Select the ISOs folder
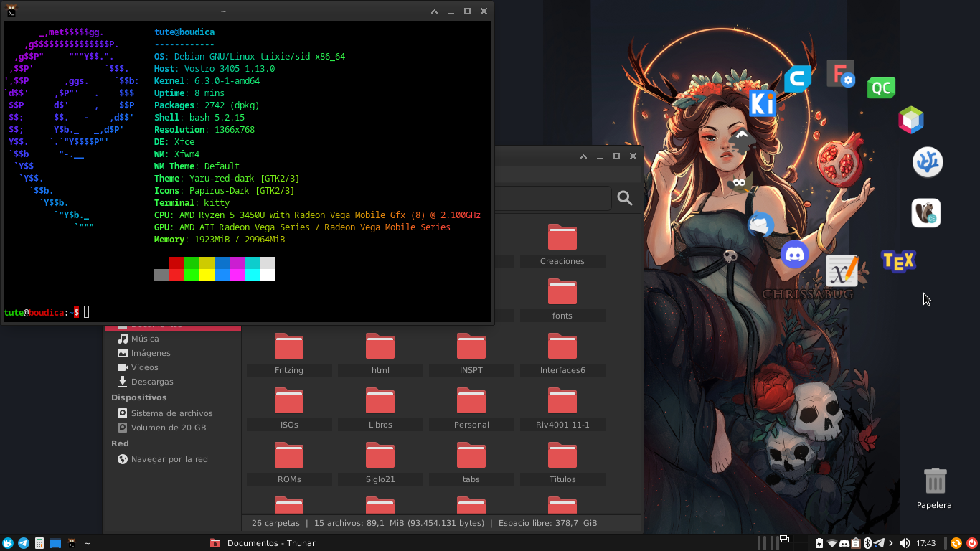Viewport: 980px width, 551px height. point(289,409)
